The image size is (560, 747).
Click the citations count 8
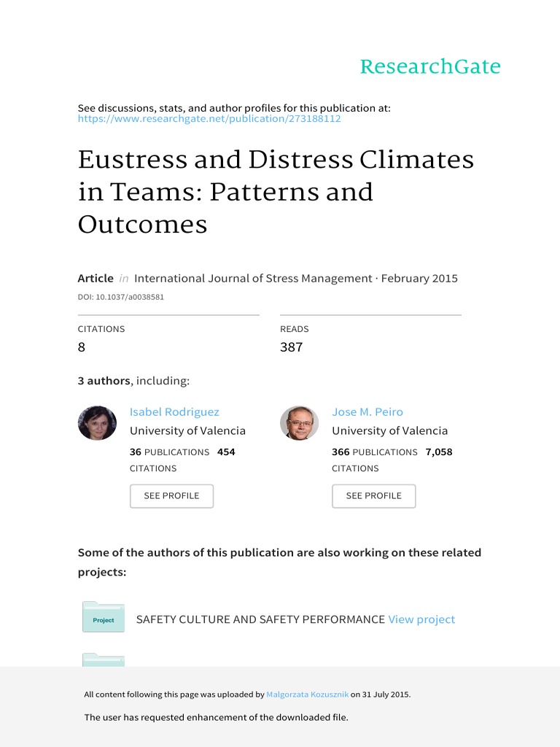pyautogui.click(x=82, y=347)
